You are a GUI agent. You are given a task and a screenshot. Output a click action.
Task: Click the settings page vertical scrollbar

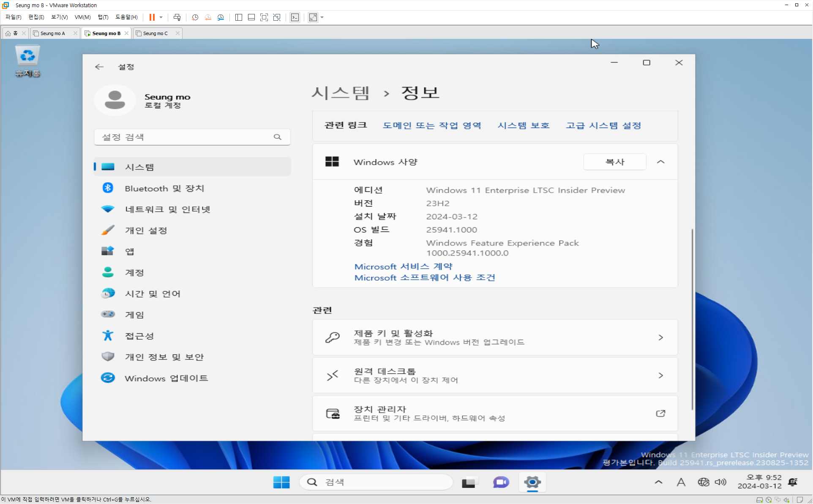point(692,319)
